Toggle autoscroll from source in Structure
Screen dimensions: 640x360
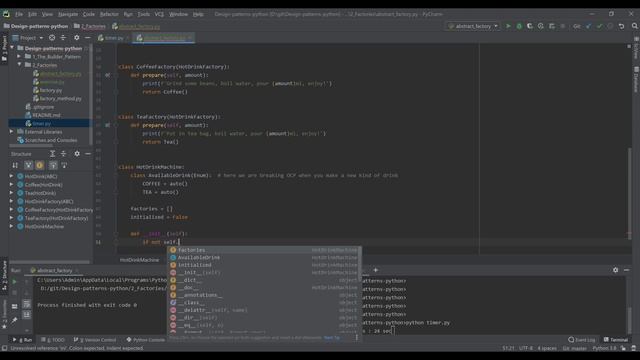coord(64,165)
